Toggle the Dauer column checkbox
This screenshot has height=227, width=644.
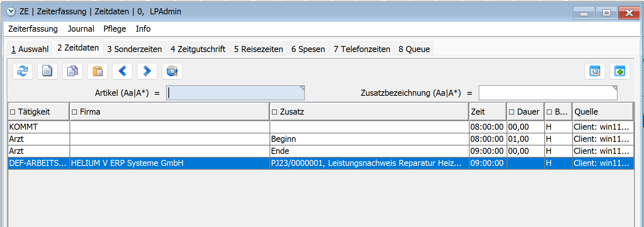[512, 112]
